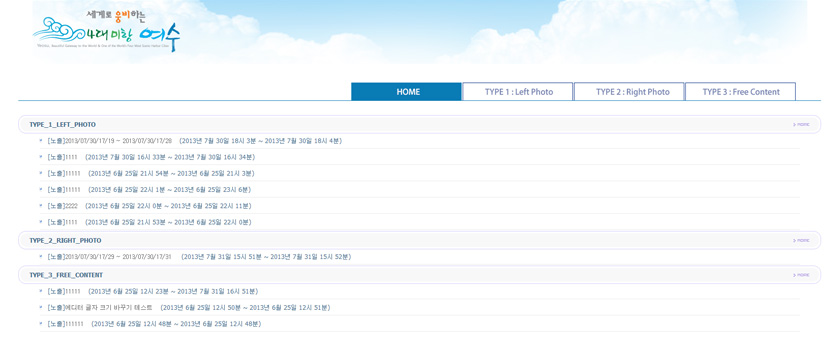The height and width of the screenshot is (364, 835).
Task: Open the HOME tab
Action: pos(406,92)
